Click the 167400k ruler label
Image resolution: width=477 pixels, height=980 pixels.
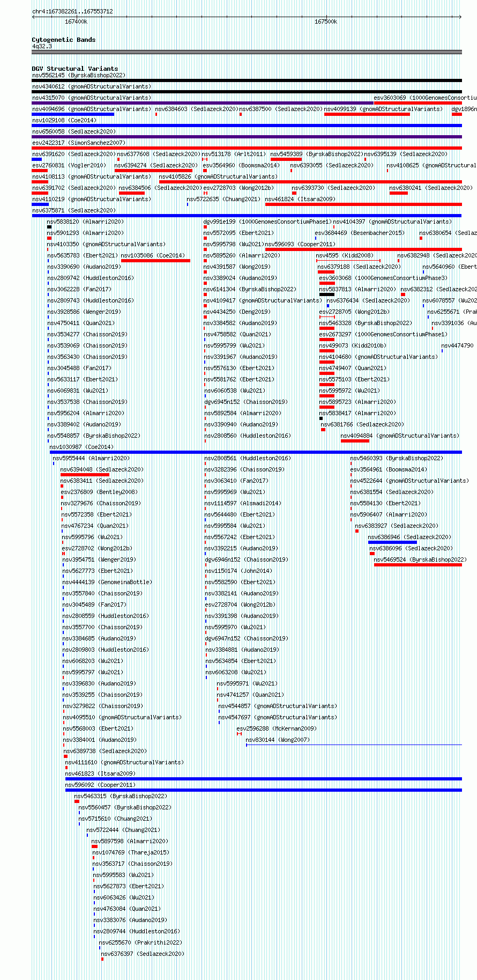(76, 21)
